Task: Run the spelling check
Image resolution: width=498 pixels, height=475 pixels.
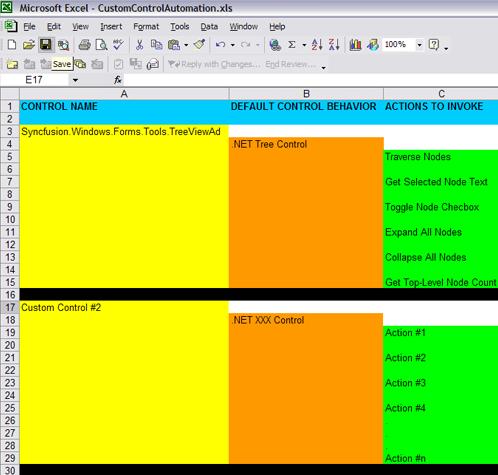Action: click(118, 44)
